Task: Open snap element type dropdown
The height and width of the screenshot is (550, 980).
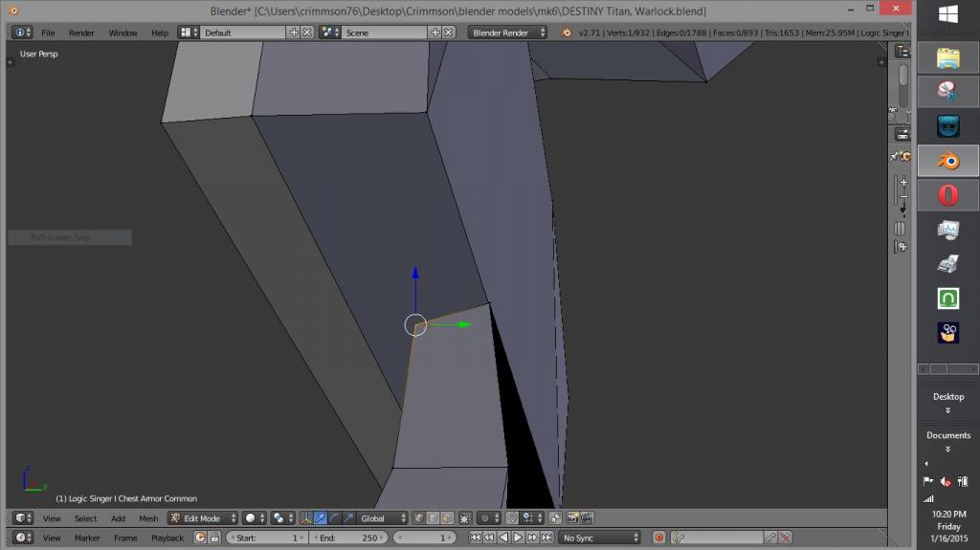Action: pyautogui.click(x=532, y=518)
